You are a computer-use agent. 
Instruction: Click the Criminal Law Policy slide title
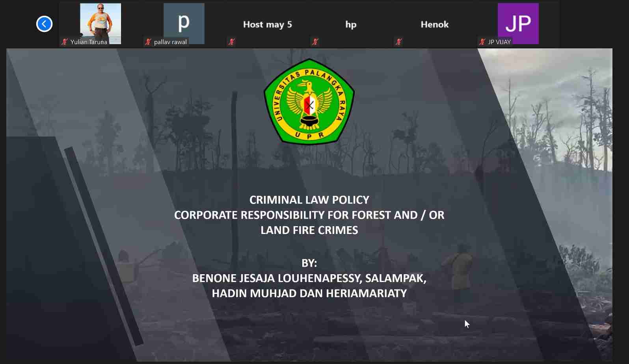click(x=309, y=200)
